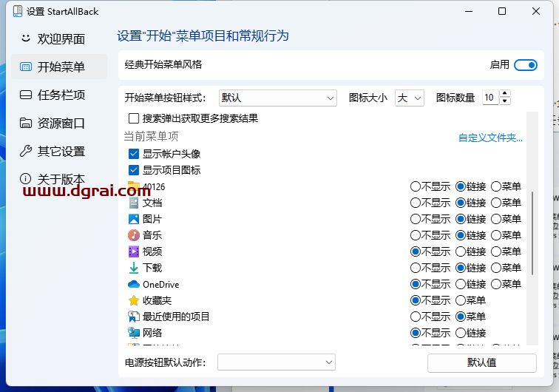This screenshot has height=392, width=559.
Task: Switch to 开始菜单 section
Action: click(59, 67)
